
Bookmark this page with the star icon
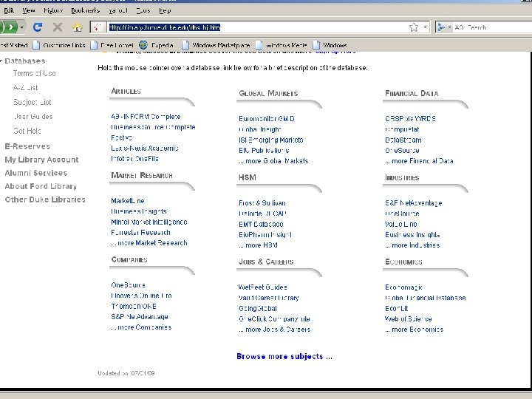point(414,27)
